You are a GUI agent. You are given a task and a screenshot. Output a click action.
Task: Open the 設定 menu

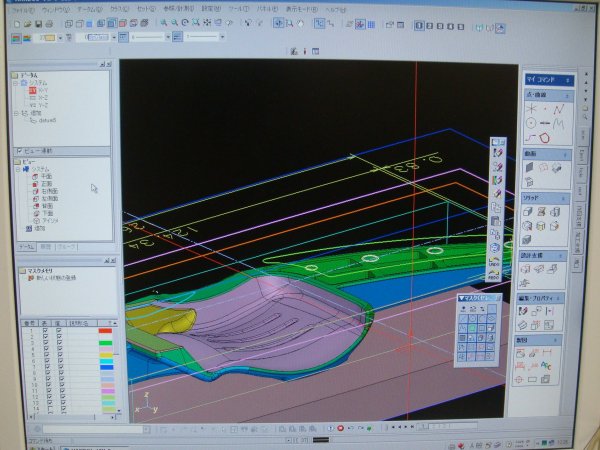coord(211,8)
